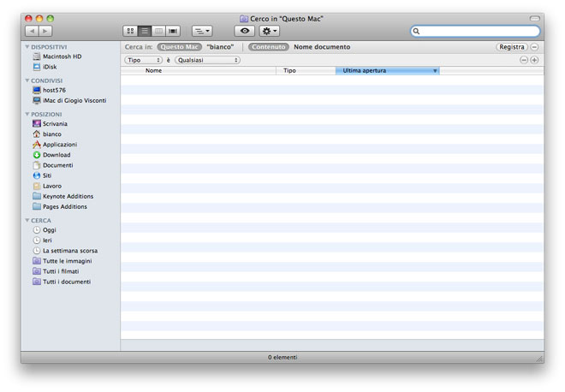Open Quick Look with the eye button

[245, 31]
